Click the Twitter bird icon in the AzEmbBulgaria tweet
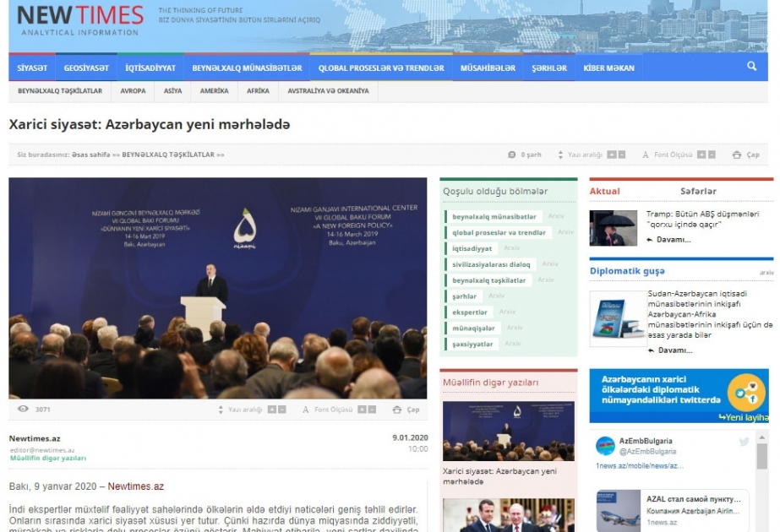Screen dimensions: 780x532 744,442
